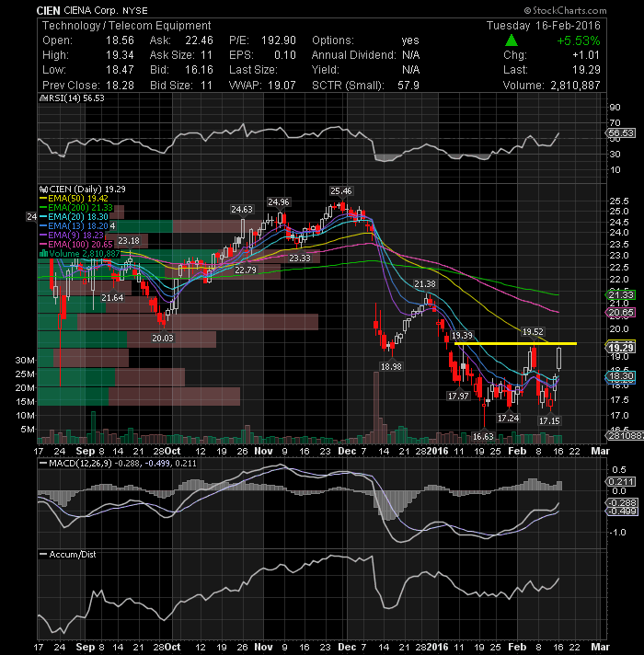Screen dimensions: 644x655
Task: Select the VWAP value 19.07
Action: point(282,86)
